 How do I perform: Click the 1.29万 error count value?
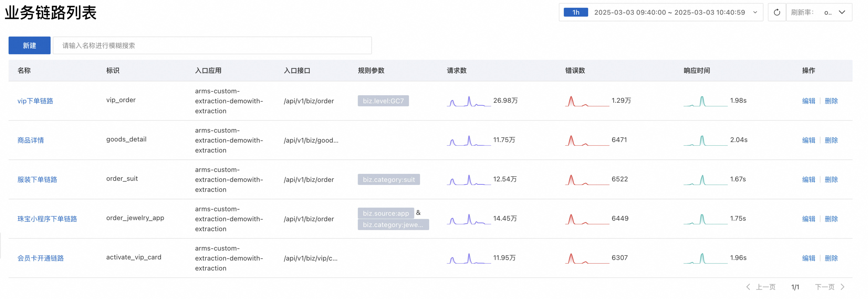point(621,101)
